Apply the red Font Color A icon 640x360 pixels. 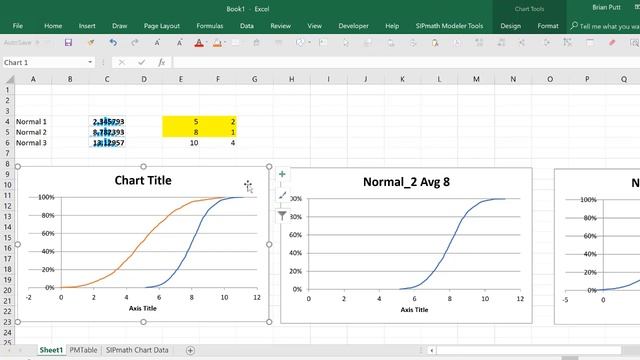199,43
